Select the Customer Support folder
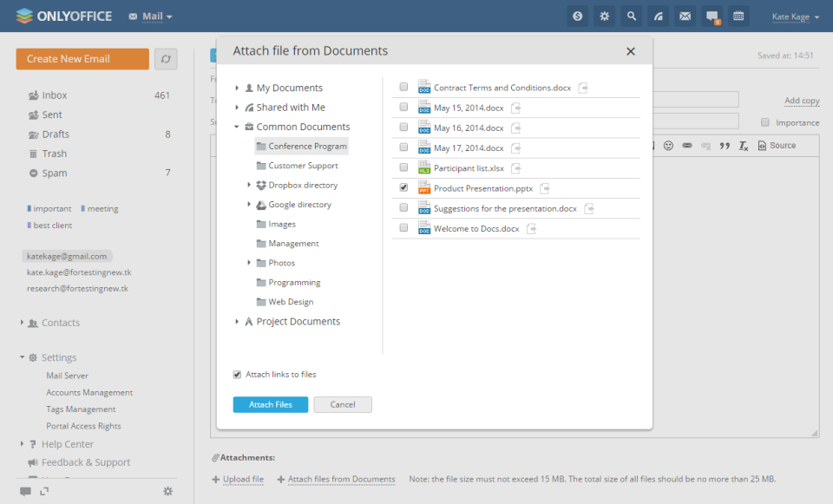Image resolution: width=833 pixels, height=504 pixels. click(303, 166)
